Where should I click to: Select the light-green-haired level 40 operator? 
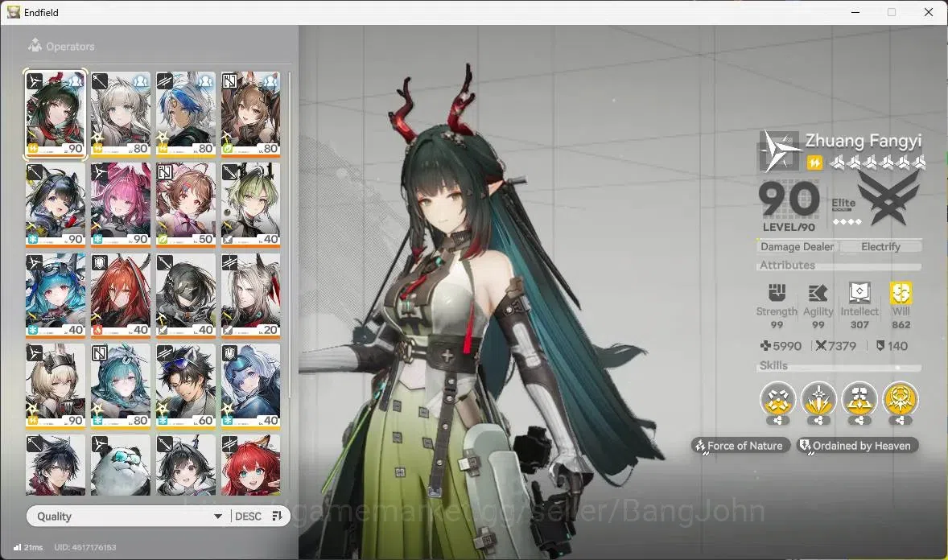(250, 204)
